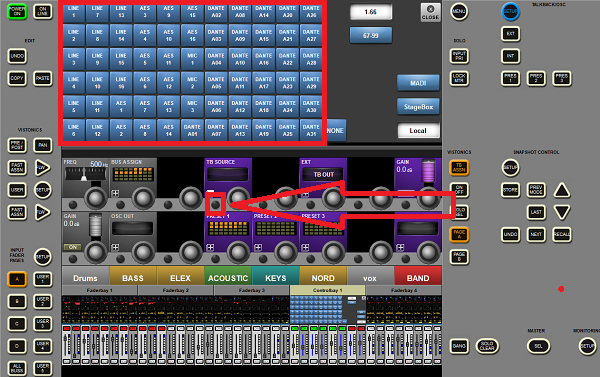
Task: Click the Monitoring SETUP round button
Action: pyautogui.click(x=587, y=346)
